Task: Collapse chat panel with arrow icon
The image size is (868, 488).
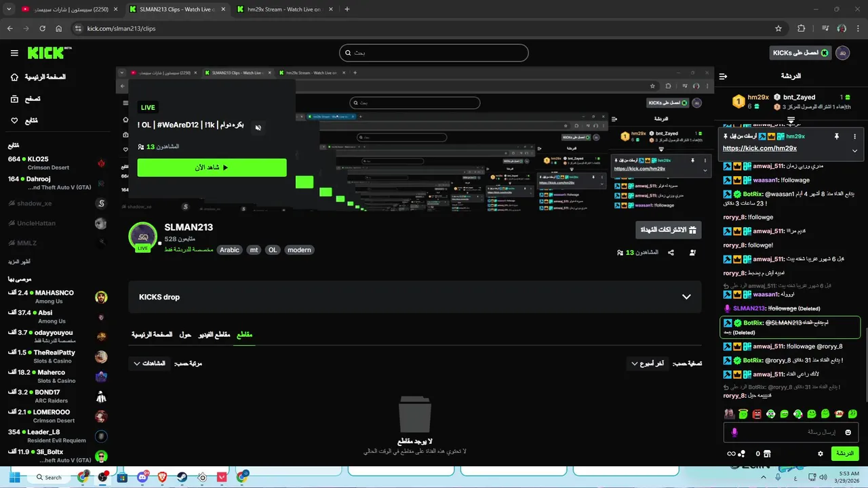Action: pos(723,77)
